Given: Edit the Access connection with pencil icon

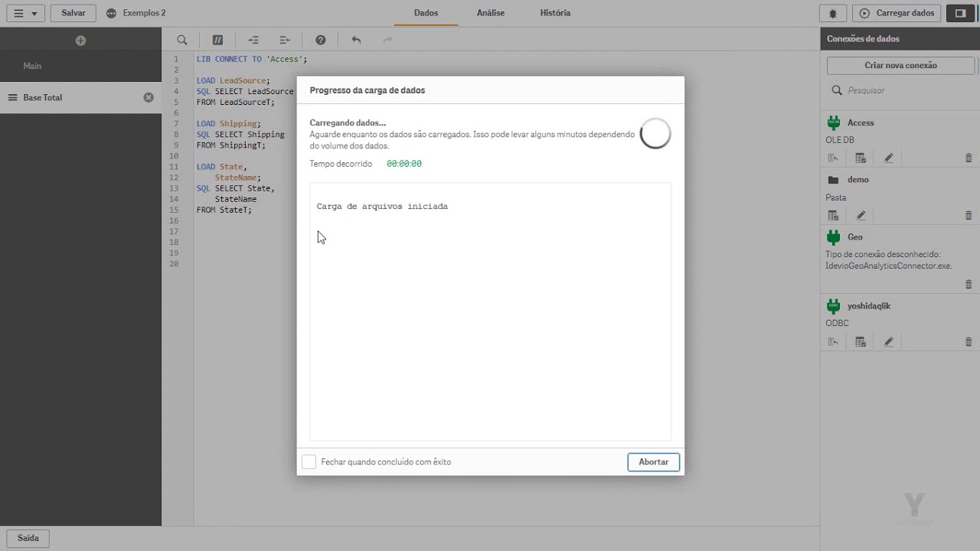Looking at the screenshot, I should (x=889, y=158).
